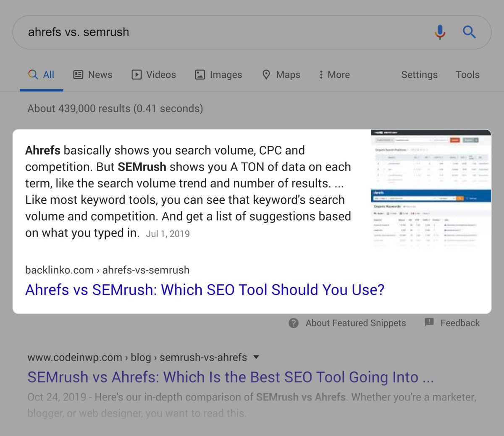
Task: Submit search with magnifying glass icon
Action: [469, 32]
